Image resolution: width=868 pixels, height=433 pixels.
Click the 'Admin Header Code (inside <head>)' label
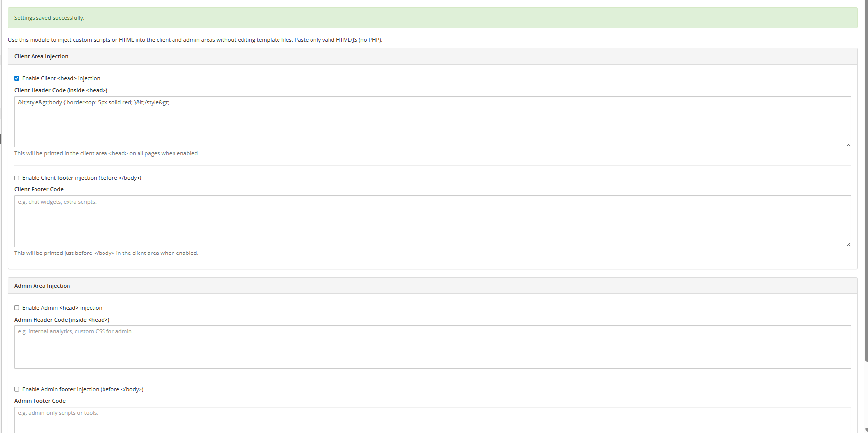pos(62,320)
